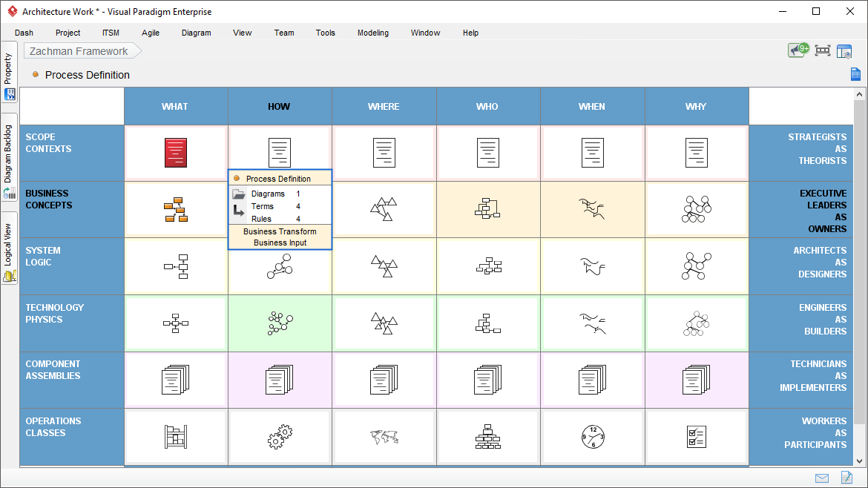Click the diagram layers icon top right
This screenshot has height=488, width=868.
click(x=844, y=50)
